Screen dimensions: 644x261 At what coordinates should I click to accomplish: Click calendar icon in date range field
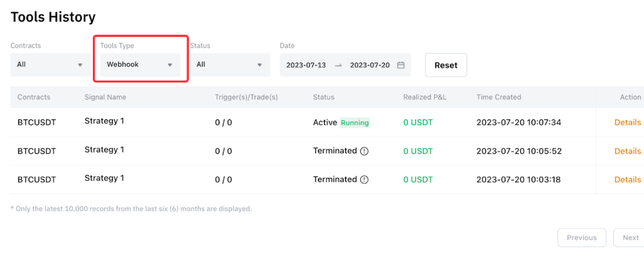(x=401, y=65)
